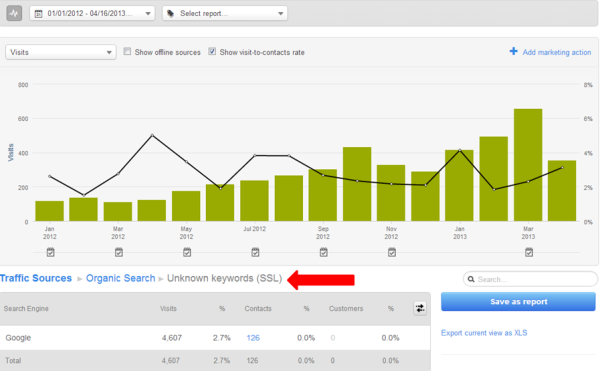This screenshot has height=375, width=600.
Task: Click the tag icon in Select report dropdown
Action: pyautogui.click(x=171, y=14)
